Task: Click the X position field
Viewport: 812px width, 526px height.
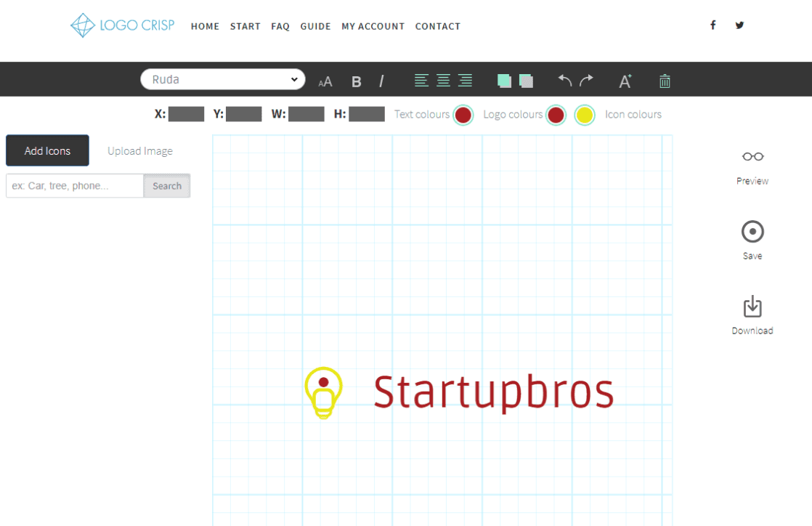Action: (187, 114)
